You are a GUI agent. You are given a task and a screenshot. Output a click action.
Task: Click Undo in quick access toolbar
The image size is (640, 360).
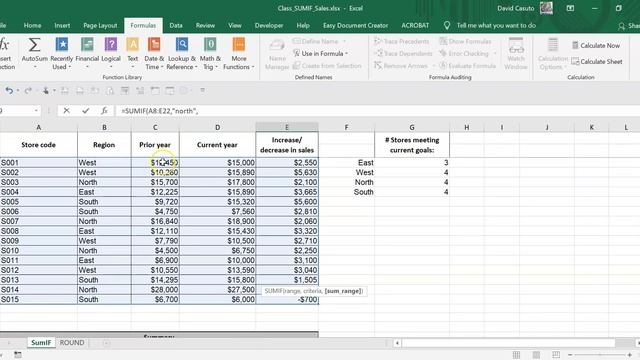(x=9, y=91)
